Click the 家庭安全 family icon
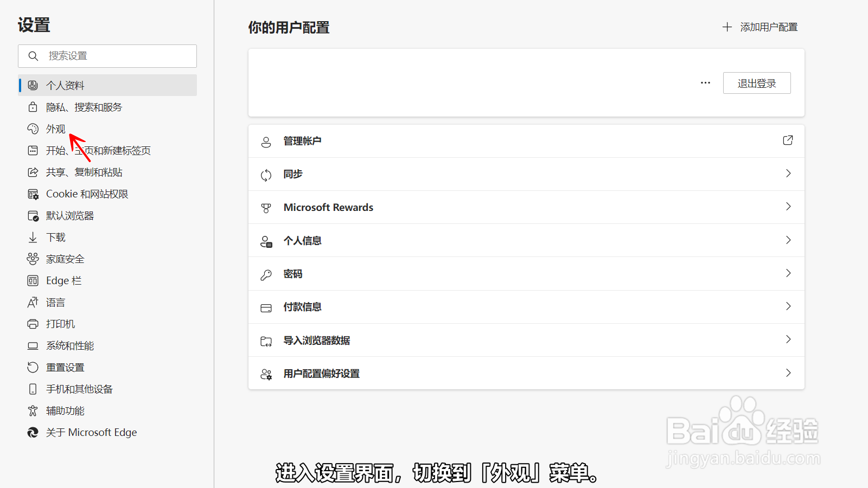Viewport: 868px width, 488px height. [33, 259]
